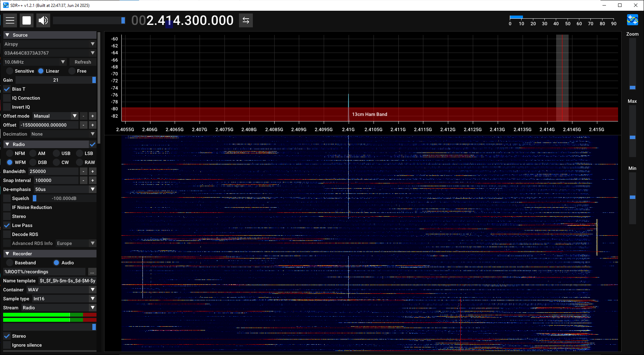Viewport: 644px width, 355px height.
Task: Collapse the Recorder section
Action: pos(50,254)
